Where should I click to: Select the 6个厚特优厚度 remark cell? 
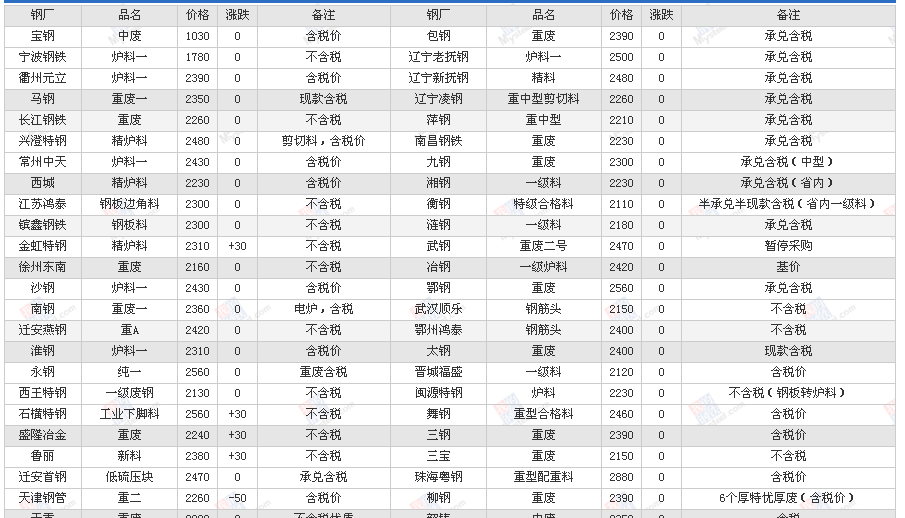[x=788, y=498]
